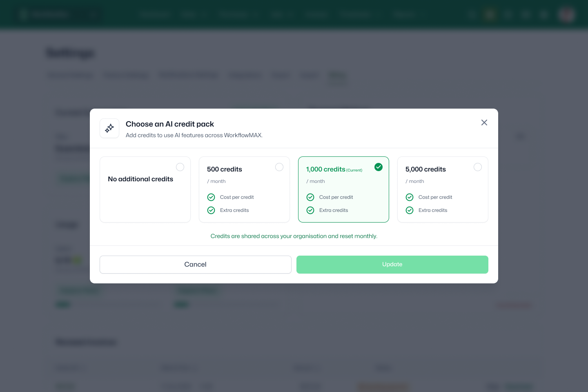Click "Cost per credit" text in 1,000 credits card
The height and width of the screenshot is (392, 588).
click(x=336, y=197)
